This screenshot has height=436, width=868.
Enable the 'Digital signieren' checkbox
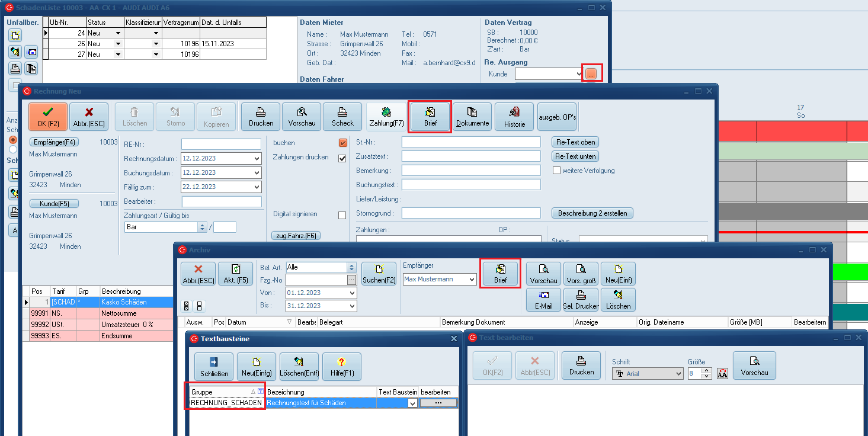click(342, 215)
